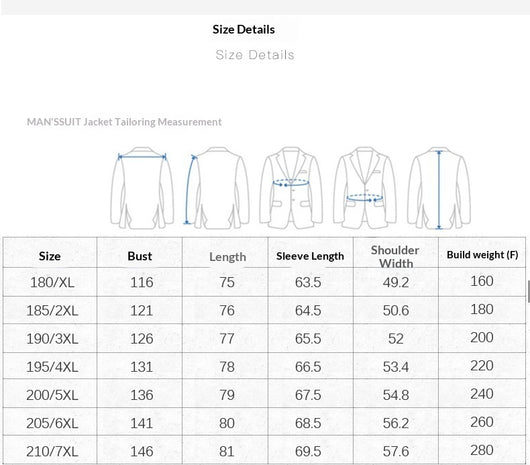Click sleeve length value '65.5'
530x465 pixels.
(308, 339)
